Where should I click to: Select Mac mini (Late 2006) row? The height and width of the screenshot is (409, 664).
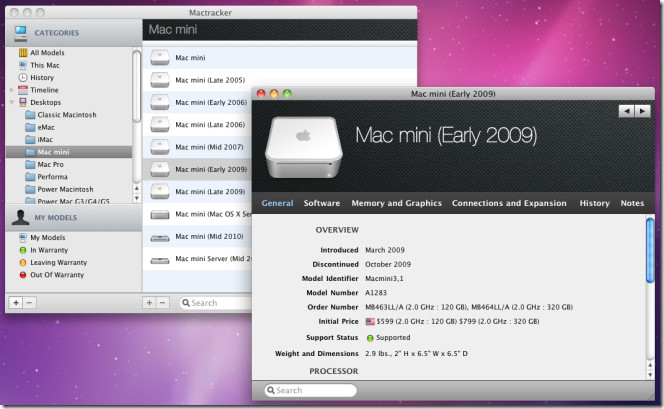pyautogui.click(x=197, y=124)
